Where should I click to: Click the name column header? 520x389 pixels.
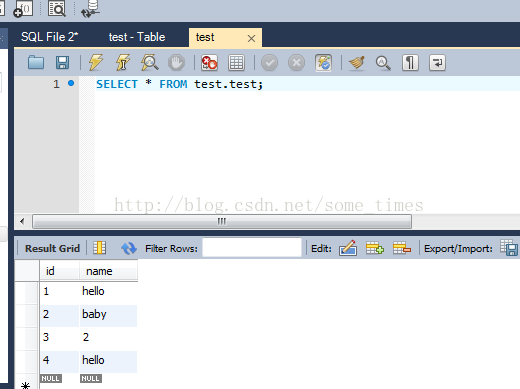[x=108, y=271]
